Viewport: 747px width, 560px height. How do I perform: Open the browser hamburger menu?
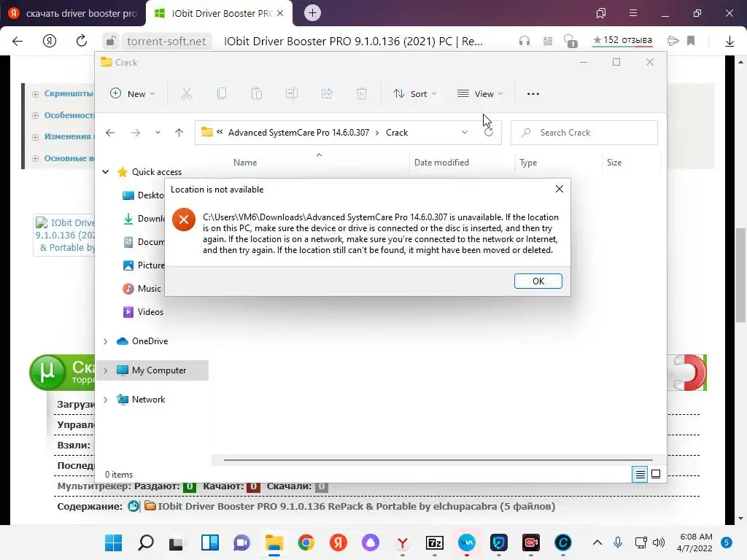pyautogui.click(x=633, y=13)
